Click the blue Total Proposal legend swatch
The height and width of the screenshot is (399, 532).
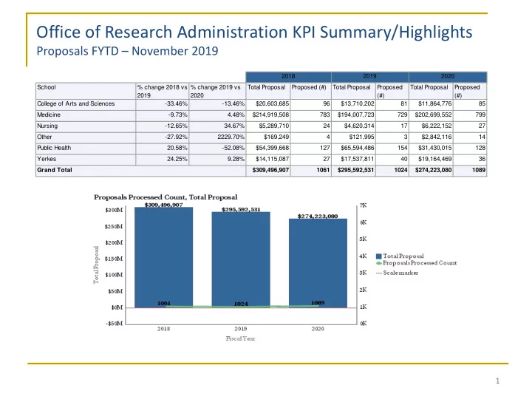[379, 256]
